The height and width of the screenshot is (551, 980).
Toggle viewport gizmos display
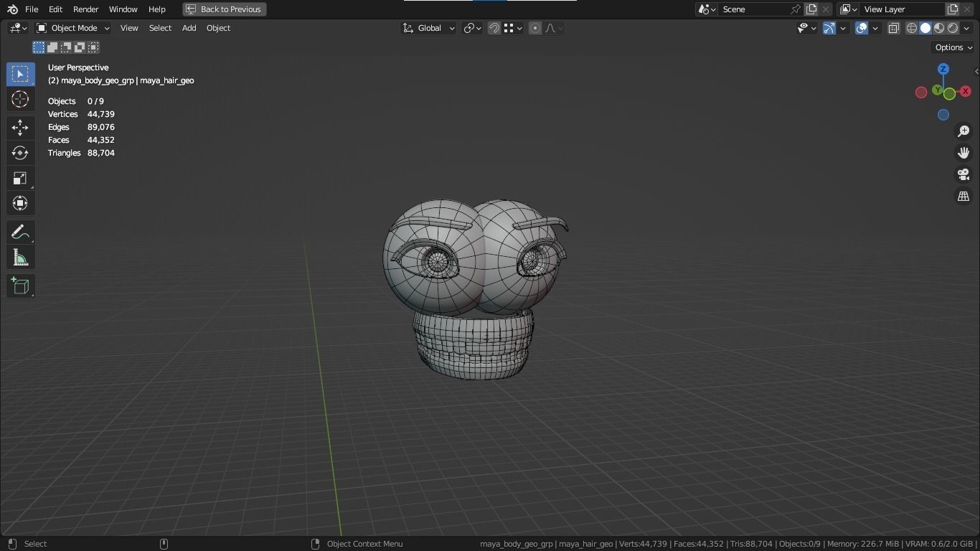(829, 28)
